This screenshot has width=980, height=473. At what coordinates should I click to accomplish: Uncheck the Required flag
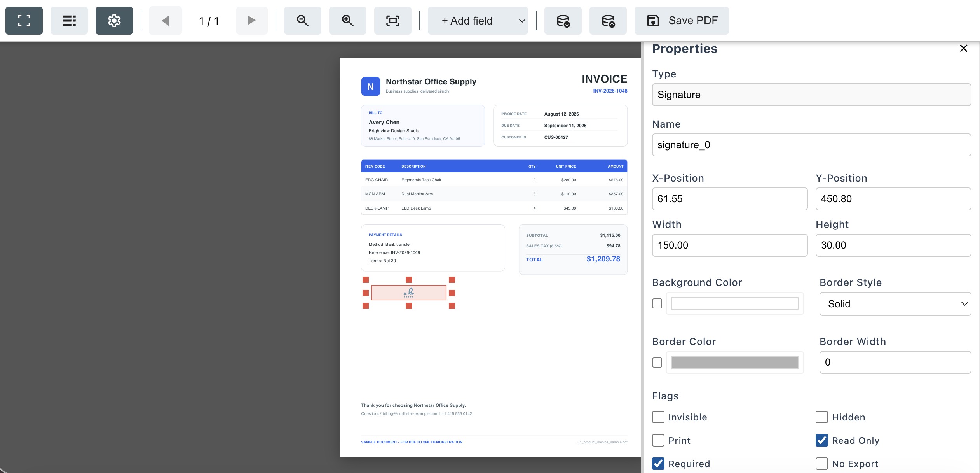658,464
